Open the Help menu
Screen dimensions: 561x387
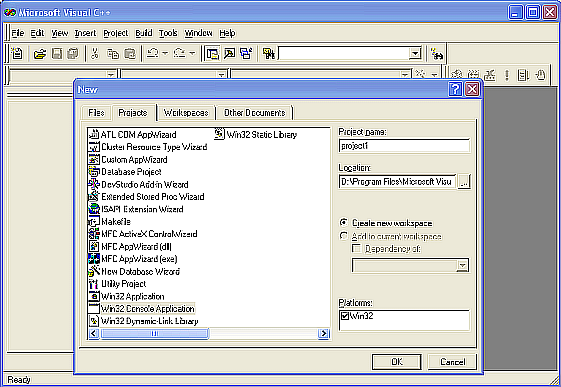(227, 33)
